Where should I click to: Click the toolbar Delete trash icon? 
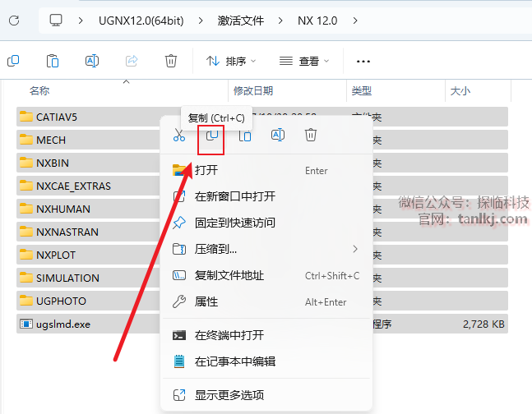[x=171, y=61]
